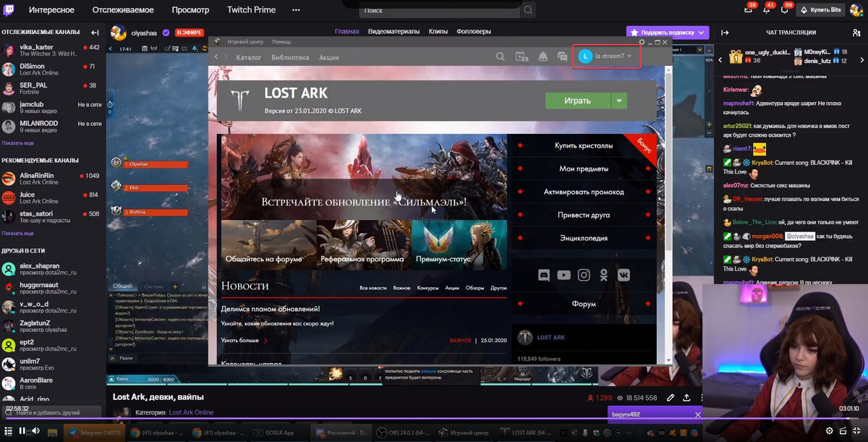Filter news by Обзоры
Screen dimensions: 868x442
(475, 288)
